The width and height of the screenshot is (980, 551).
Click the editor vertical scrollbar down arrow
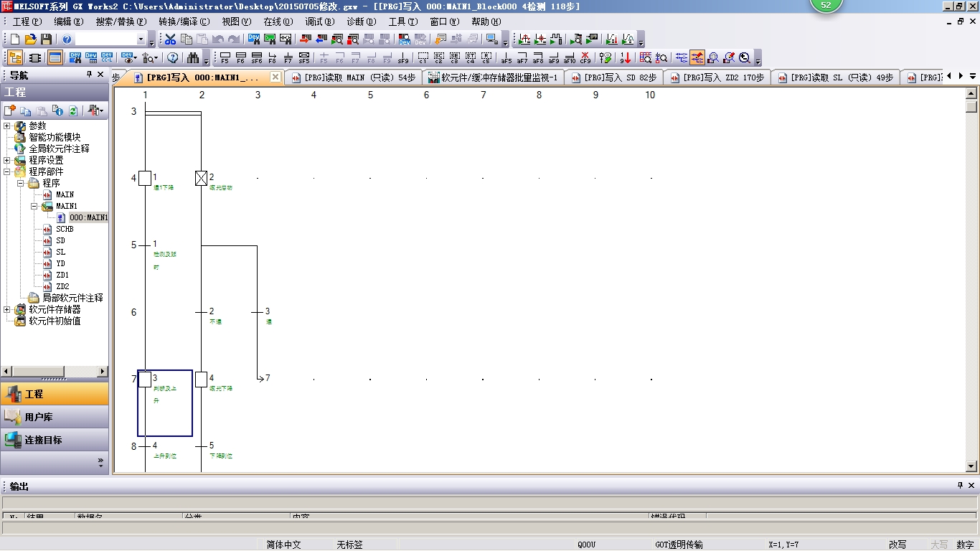point(971,466)
